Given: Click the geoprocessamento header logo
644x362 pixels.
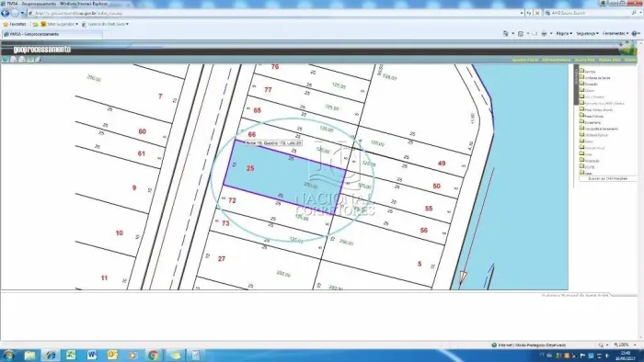Looking at the screenshot, I should coord(42,50).
